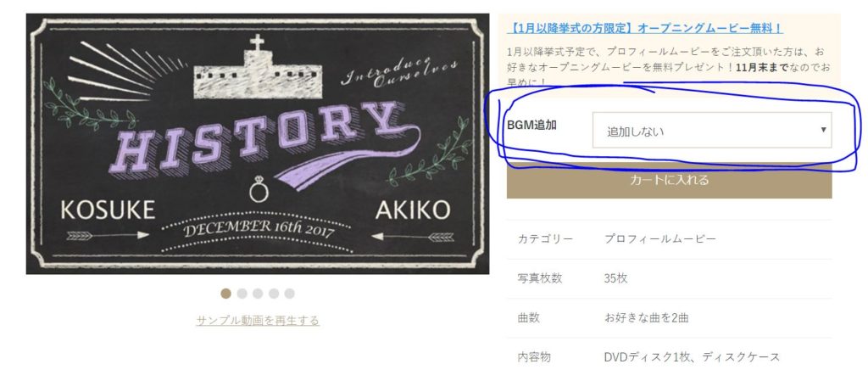Viewport: 868px width, 392px height.
Task: Click the 写真枚数 35枚 row
Action: 670,278
